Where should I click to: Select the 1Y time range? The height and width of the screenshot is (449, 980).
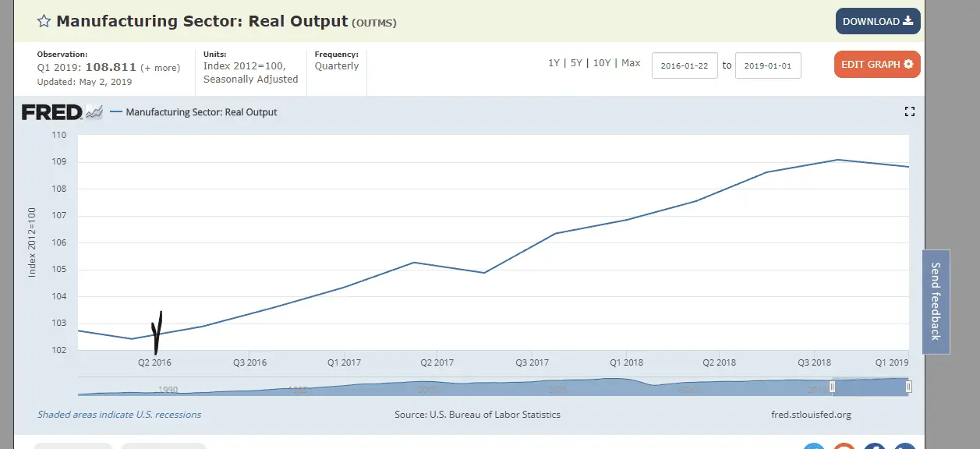coord(554,63)
